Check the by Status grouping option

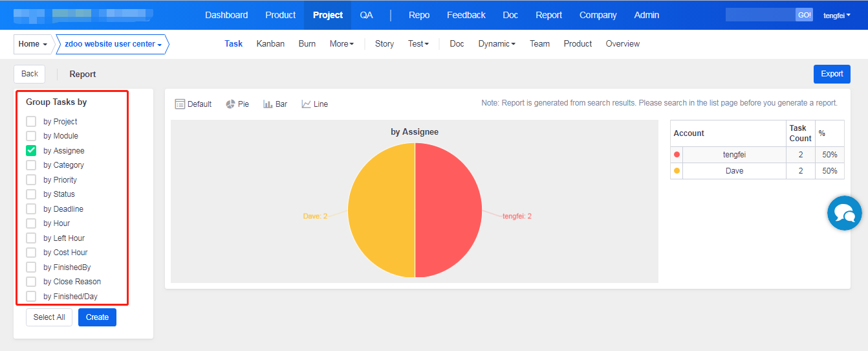click(31, 194)
